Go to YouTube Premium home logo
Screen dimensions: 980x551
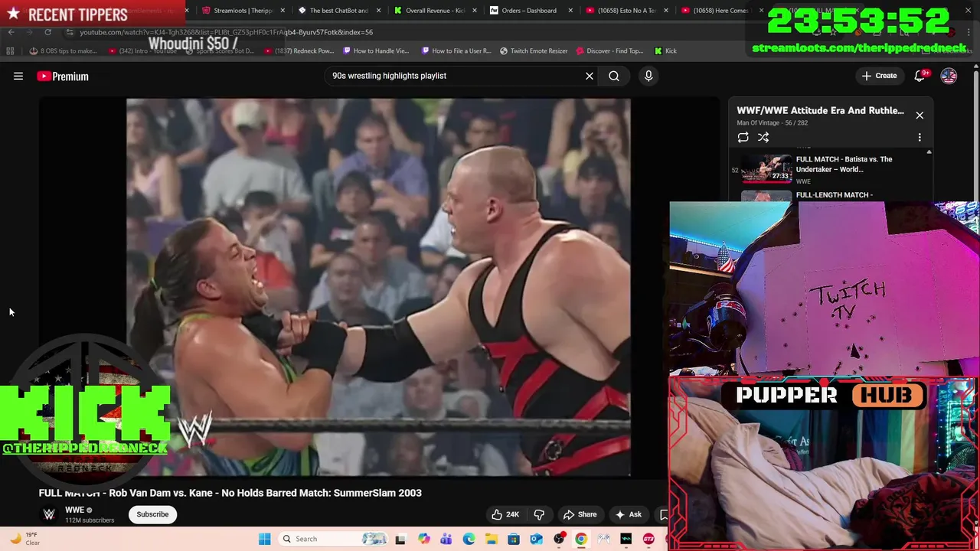tap(63, 76)
